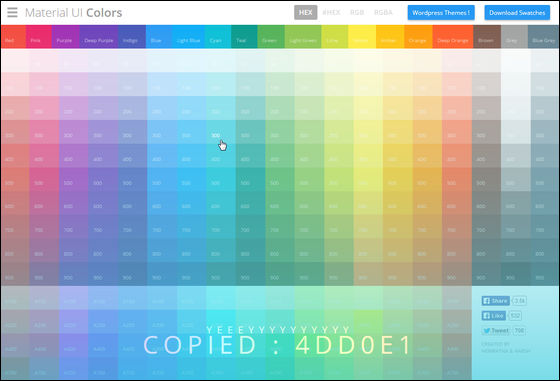Copy the Red 900 swatch
This screenshot has width=560, height=381.
point(15,274)
